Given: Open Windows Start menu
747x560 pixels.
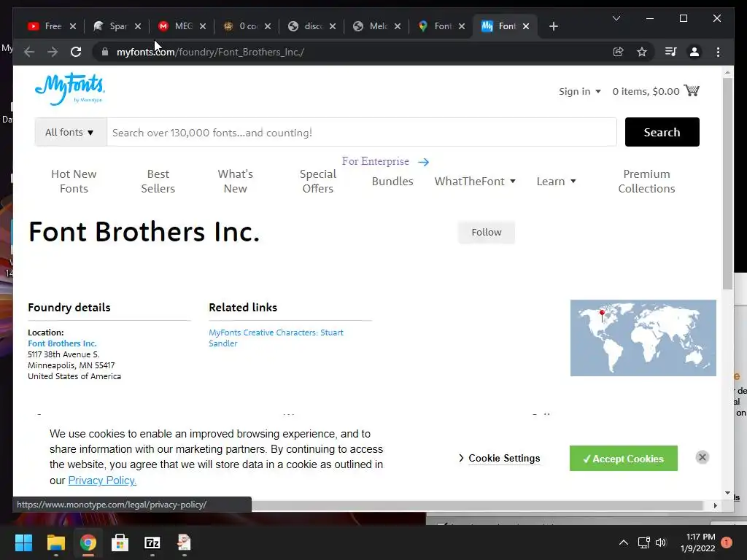Looking at the screenshot, I should click(x=23, y=542).
